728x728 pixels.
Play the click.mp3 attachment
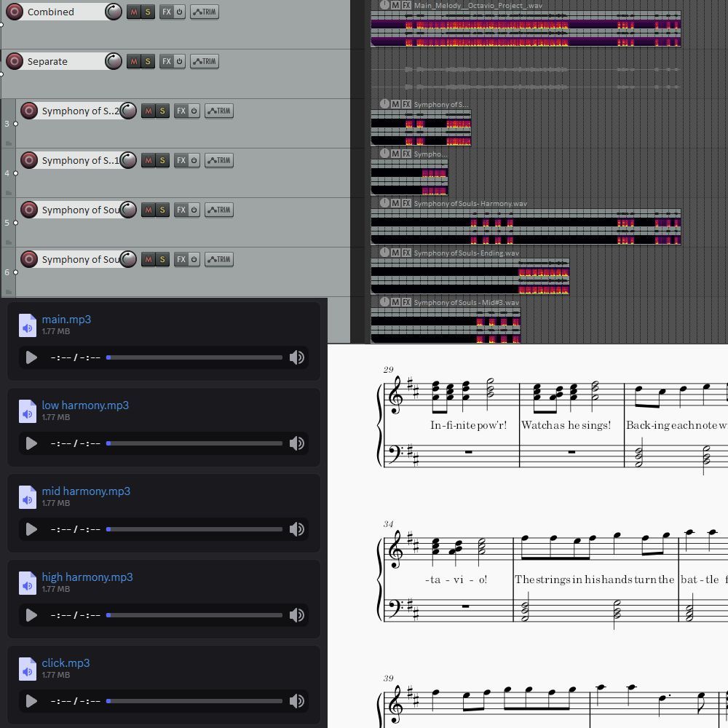pyautogui.click(x=31, y=701)
